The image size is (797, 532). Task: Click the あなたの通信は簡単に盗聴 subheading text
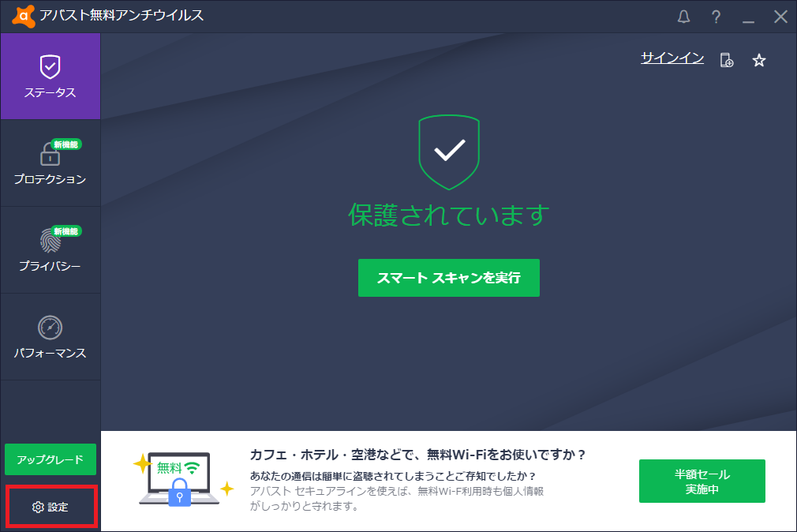(x=393, y=476)
